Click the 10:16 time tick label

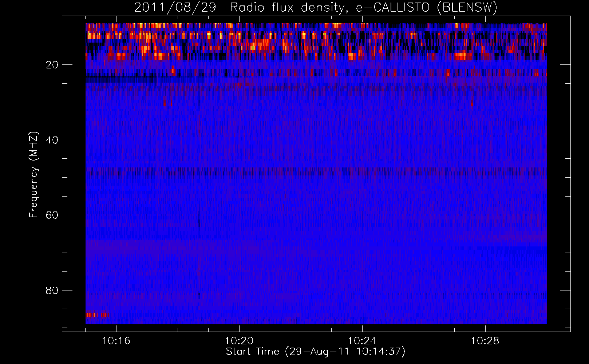[x=116, y=341]
